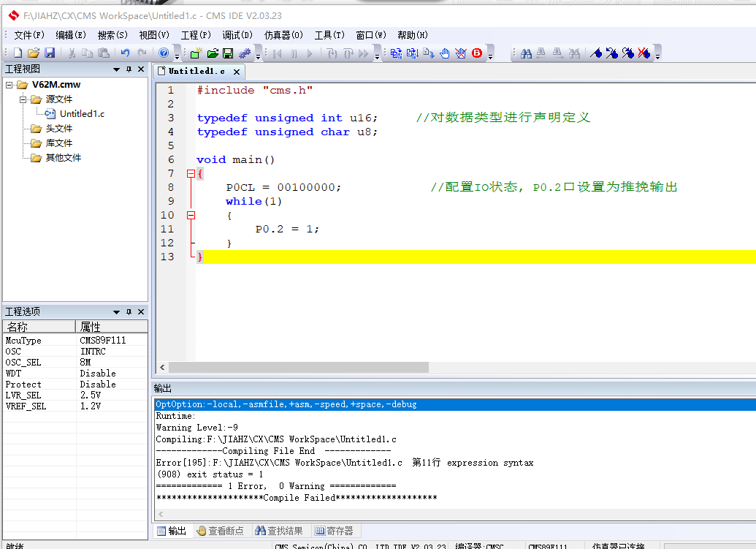Click the debug reset-to-start icon

click(278, 53)
